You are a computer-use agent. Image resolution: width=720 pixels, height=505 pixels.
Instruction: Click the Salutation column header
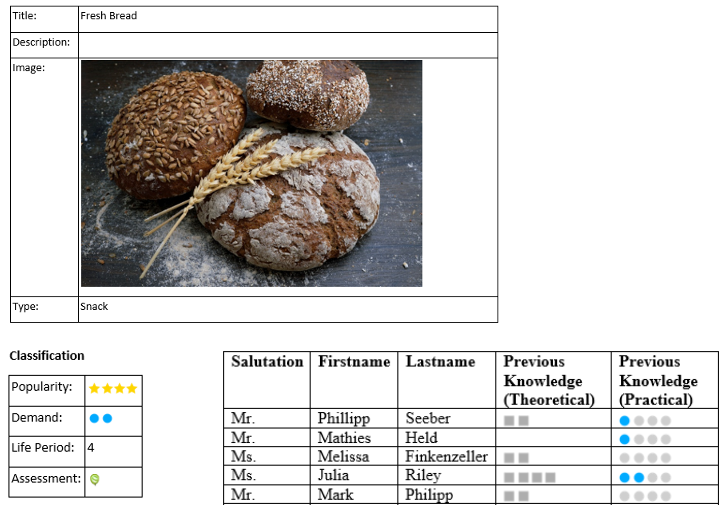click(266, 362)
